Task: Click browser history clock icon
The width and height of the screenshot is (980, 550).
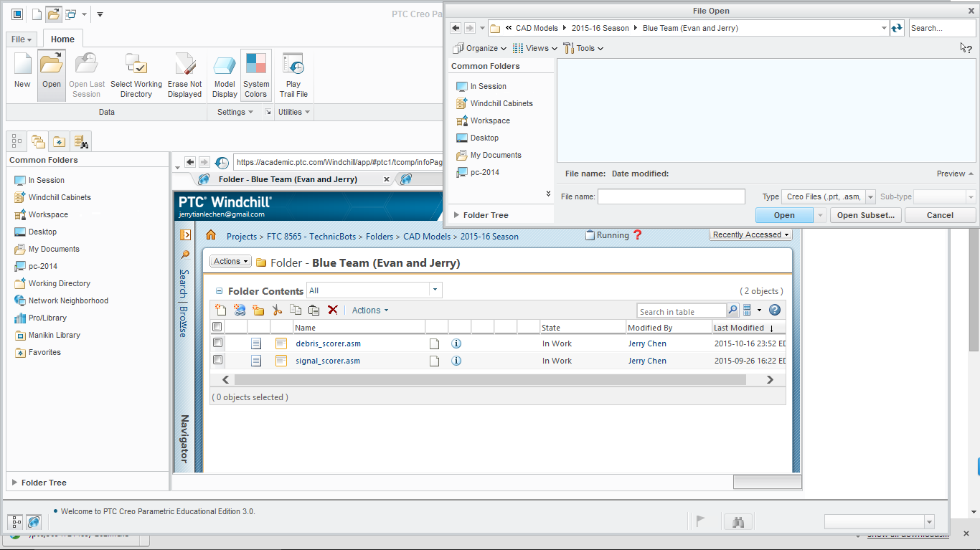Action: 222,163
